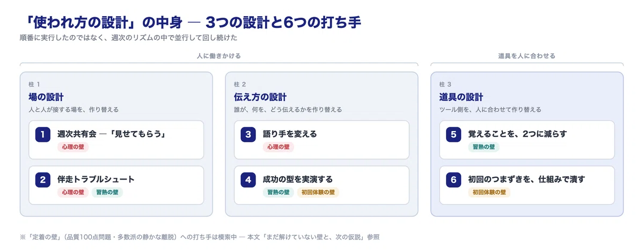This screenshot has width=644, height=252.
Task: Click 初回体験の壁 tag under 初回のつまずきを
Action: click(x=489, y=192)
